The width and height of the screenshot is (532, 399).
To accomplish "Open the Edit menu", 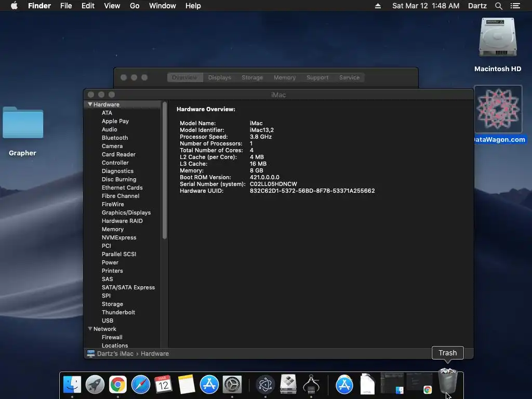I will pyautogui.click(x=88, y=6).
